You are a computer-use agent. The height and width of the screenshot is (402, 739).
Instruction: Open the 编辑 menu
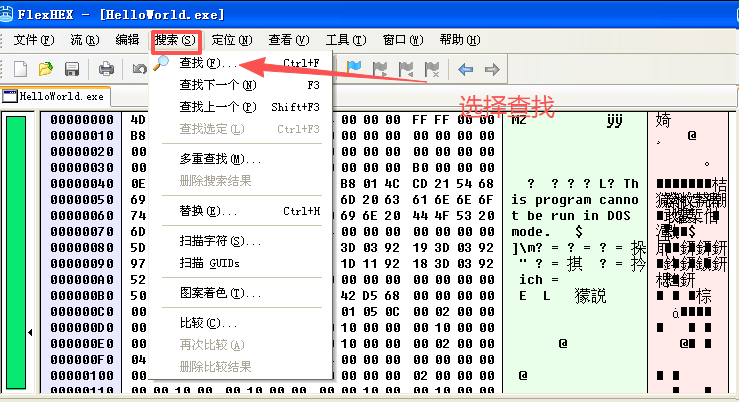tap(127, 40)
